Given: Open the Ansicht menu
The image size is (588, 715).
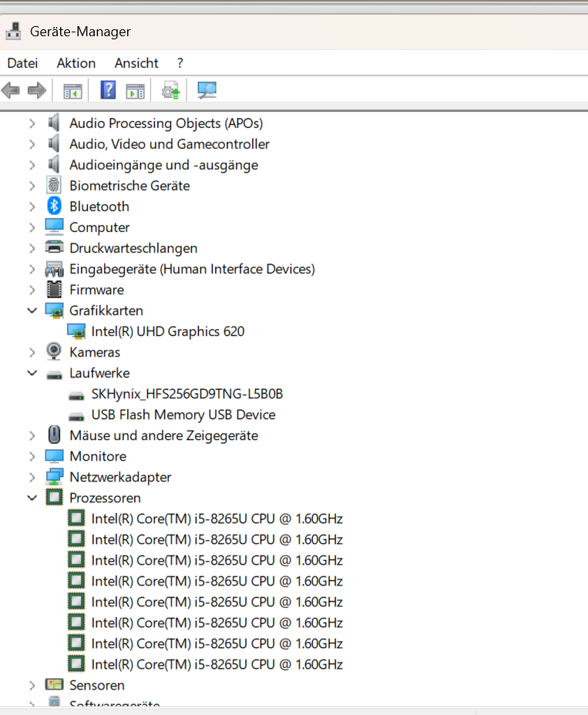Looking at the screenshot, I should [136, 63].
